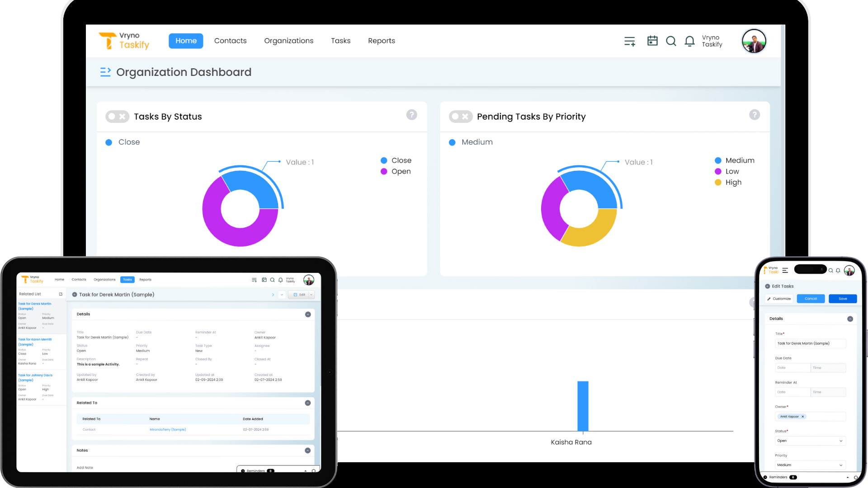Click the Tasks By Status help icon
This screenshot has height=488, width=868.
pos(412,115)
